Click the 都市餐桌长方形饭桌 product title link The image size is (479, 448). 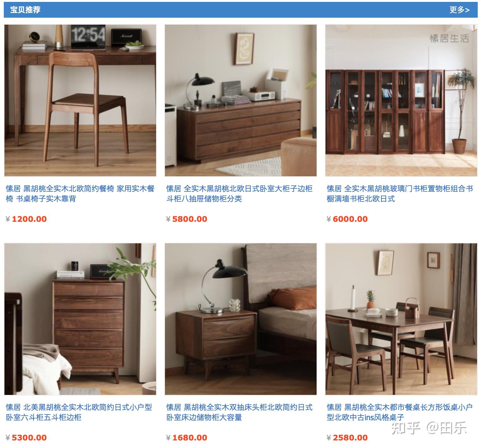(x=400, y=412)
